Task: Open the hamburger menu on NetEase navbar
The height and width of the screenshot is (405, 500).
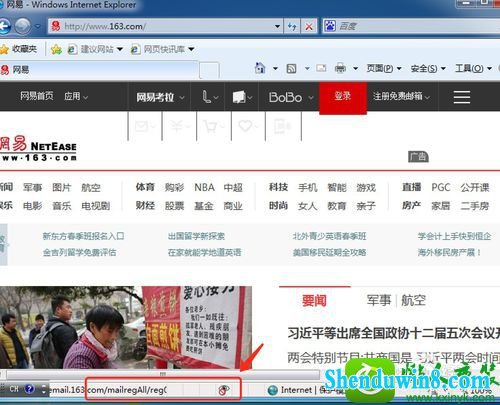Action: pos(462,97)
